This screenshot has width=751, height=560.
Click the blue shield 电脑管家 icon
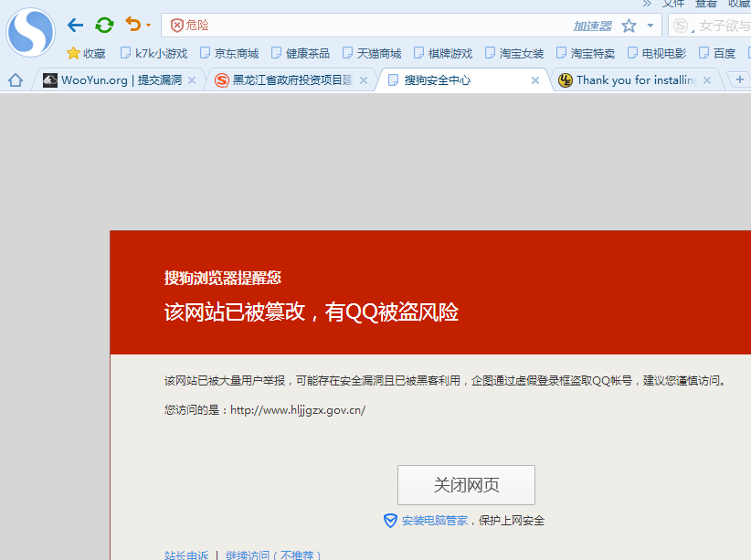coord(390,521)
